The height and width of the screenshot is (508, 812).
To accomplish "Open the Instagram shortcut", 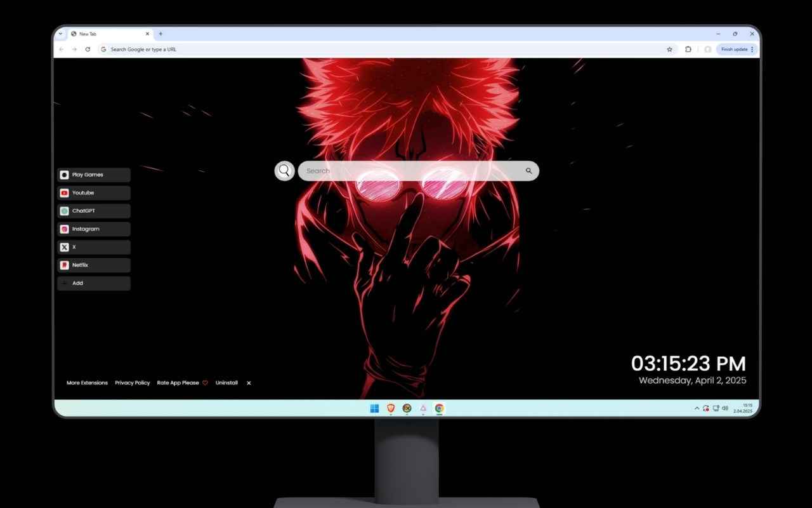I will click(94, 229).
